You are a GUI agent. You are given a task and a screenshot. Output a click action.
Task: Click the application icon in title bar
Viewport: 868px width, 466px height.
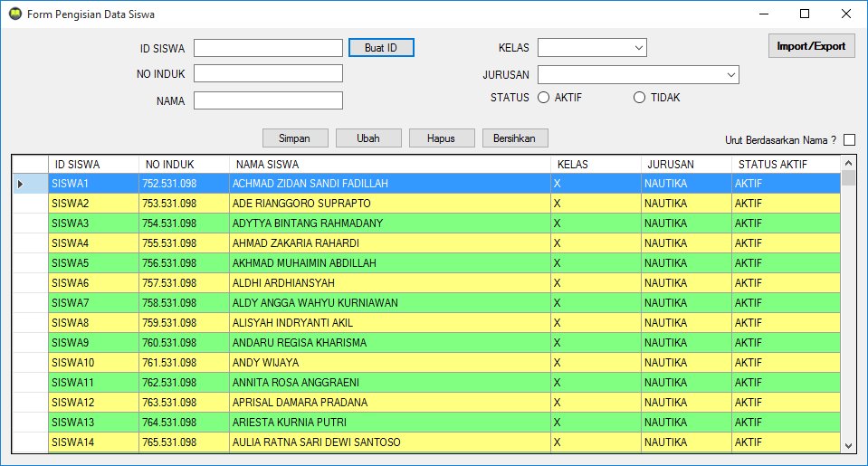point(14,14)
